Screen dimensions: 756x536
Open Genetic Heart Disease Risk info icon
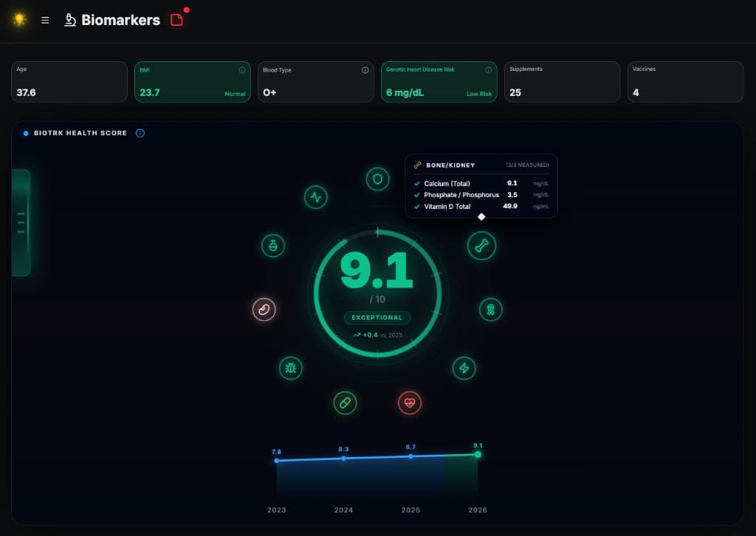[x=488, y=70]
